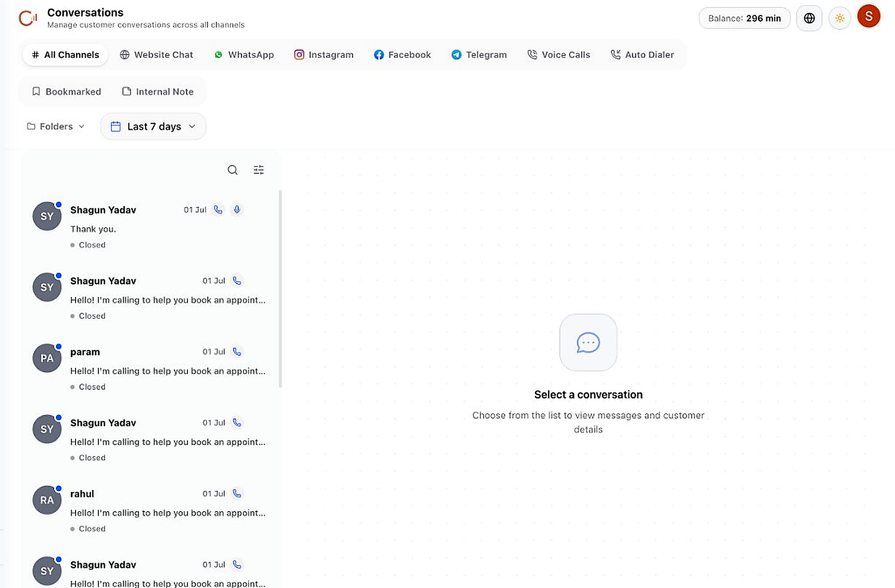Open the Last 7 days date dropdown
895x588 pixels.
click(153, 126)
